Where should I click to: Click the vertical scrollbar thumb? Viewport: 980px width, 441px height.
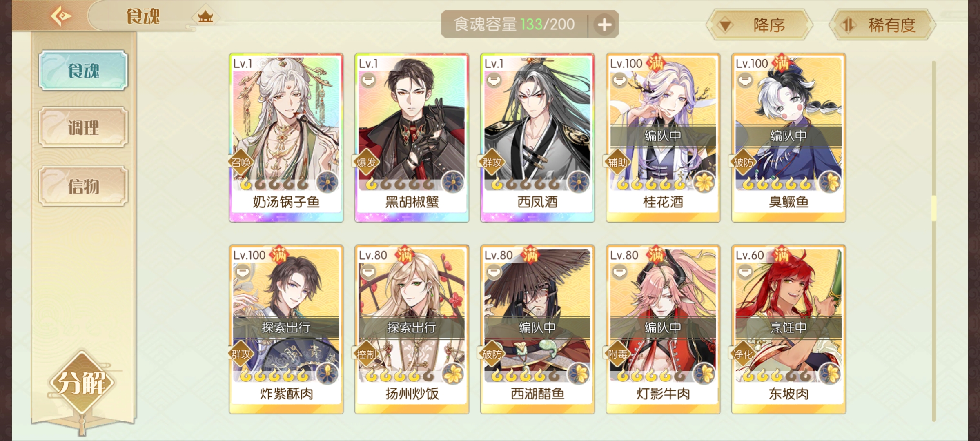(x=933, y=208)
